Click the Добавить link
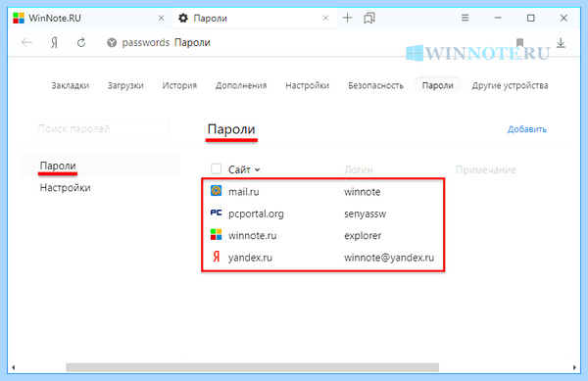588x381 pixels. pos(527,129)
